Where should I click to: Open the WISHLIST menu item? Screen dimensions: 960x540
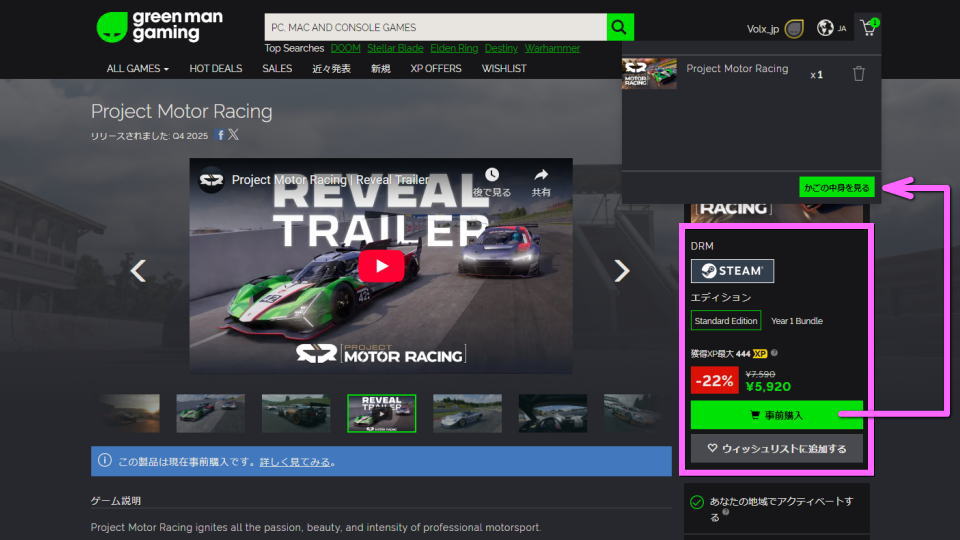(504, 69)
